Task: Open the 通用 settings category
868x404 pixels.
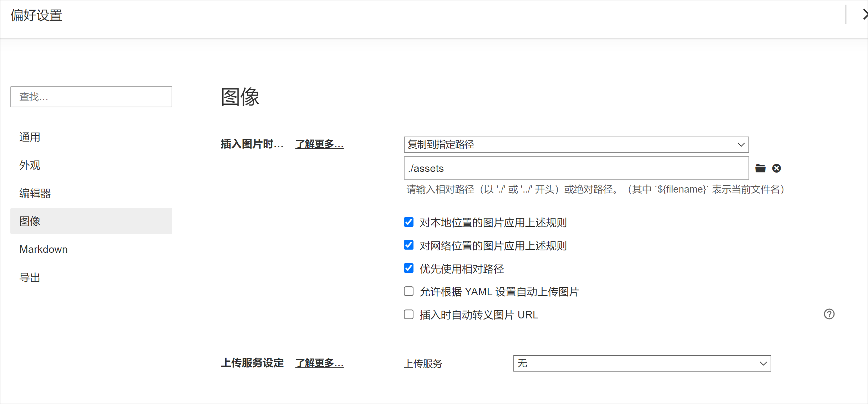Action: 30,137
